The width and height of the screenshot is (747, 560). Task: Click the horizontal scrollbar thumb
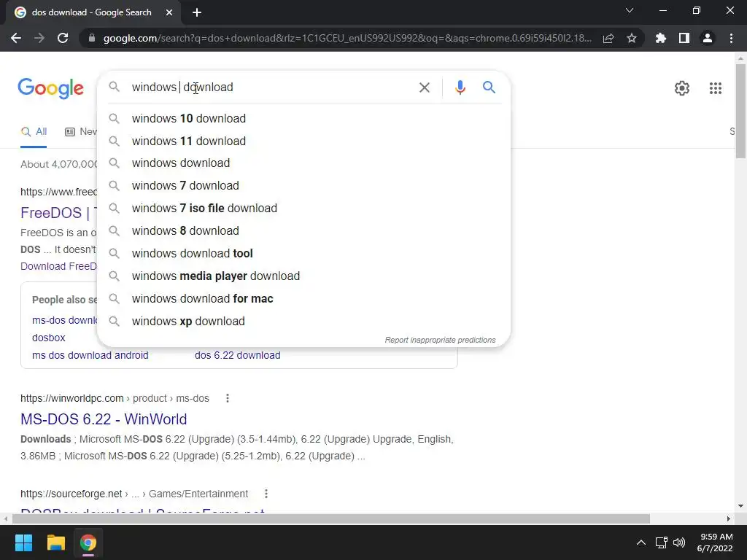(331, 518)
